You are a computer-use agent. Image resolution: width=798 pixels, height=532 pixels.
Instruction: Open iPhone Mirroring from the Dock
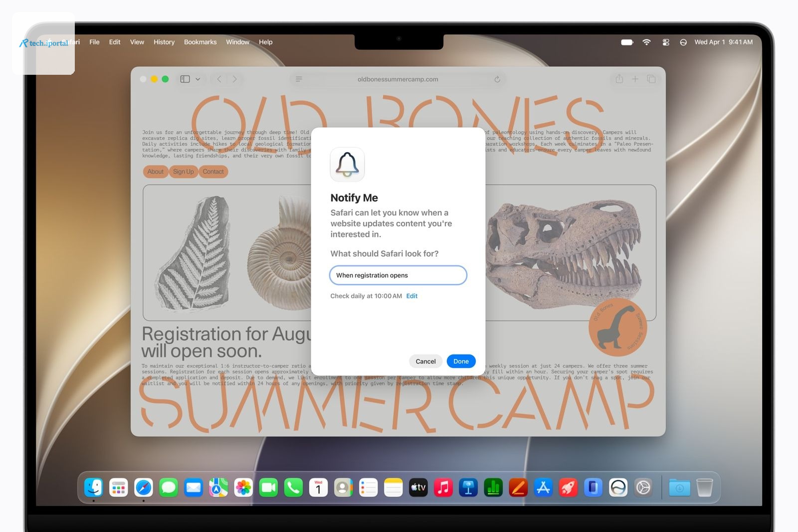click(x=593, y=487)
